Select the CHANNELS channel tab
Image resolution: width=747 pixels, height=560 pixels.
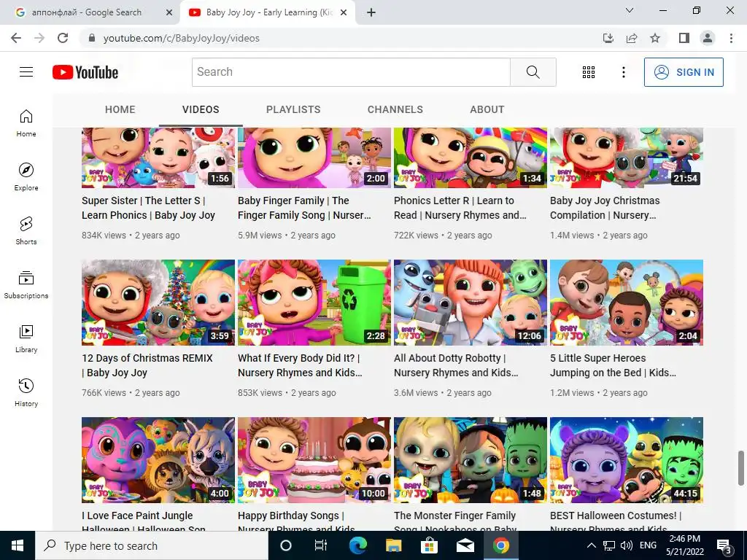[x=395, y=109]
